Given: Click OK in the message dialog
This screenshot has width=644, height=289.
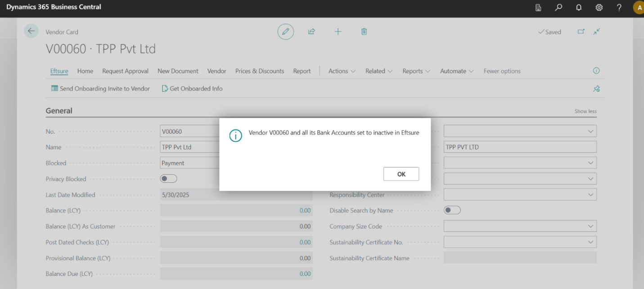Looking at the screenshot, I should [401, 174].
